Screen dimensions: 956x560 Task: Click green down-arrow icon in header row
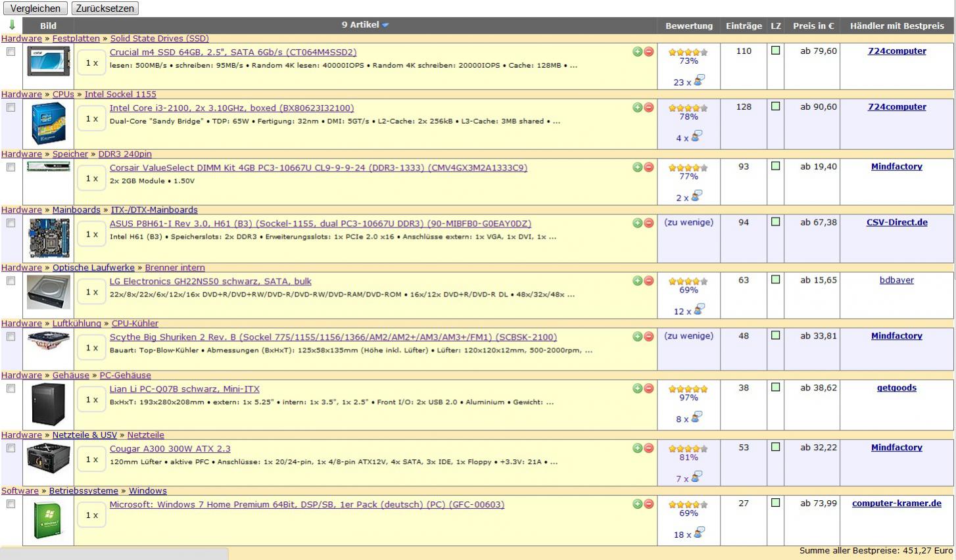[12, 25]
